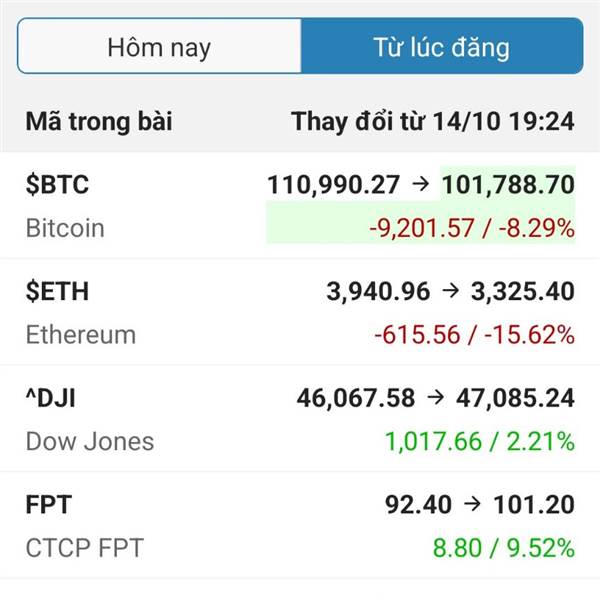Select the Từ lúc đăng tab

coord(441,46)
